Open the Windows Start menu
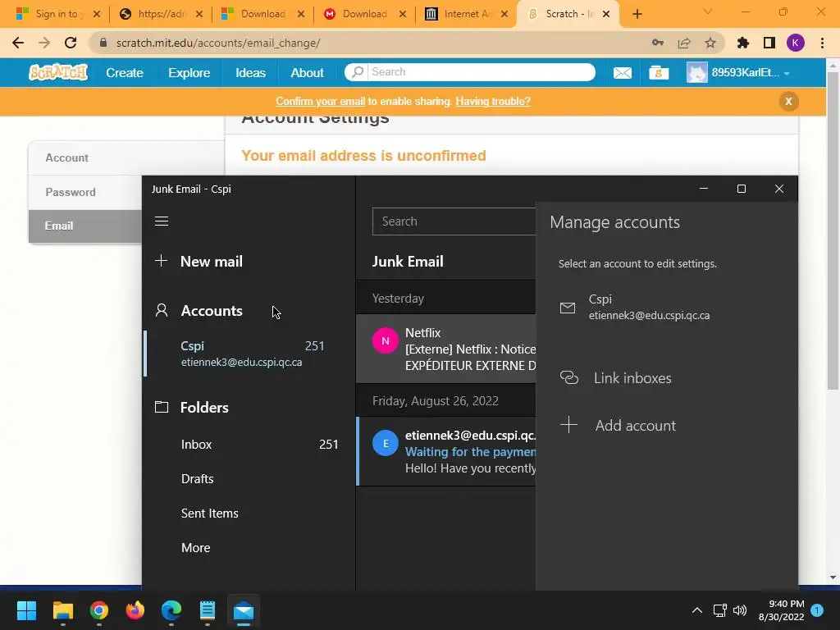Viewport: 840px width, 630px height. [x=26, y=610]
